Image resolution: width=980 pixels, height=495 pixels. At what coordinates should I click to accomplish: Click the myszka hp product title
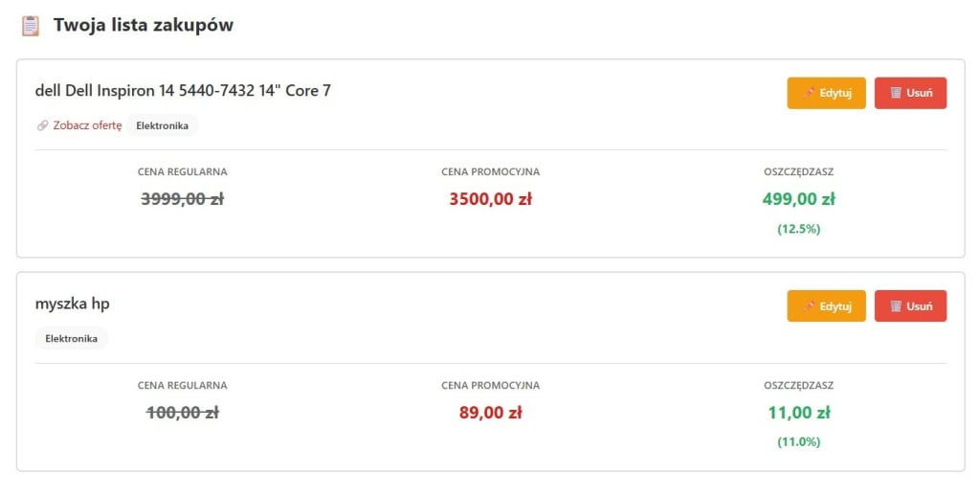tap(73, 304)
